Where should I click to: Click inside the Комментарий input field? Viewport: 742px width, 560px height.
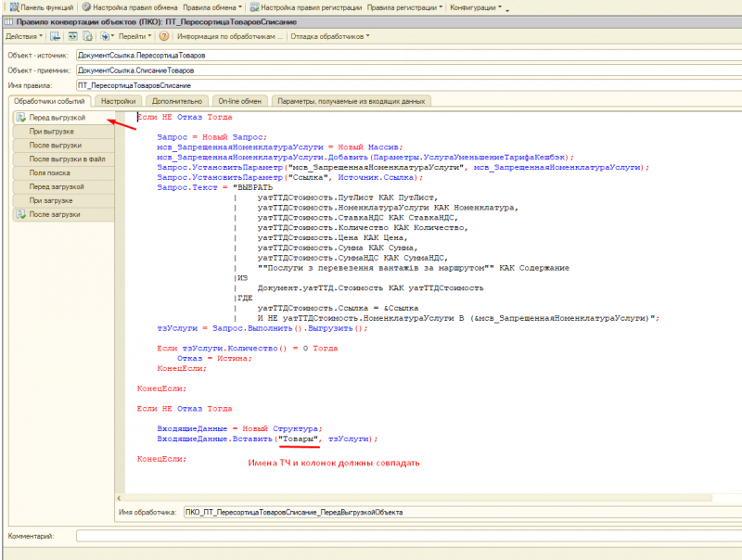(371, 535)
